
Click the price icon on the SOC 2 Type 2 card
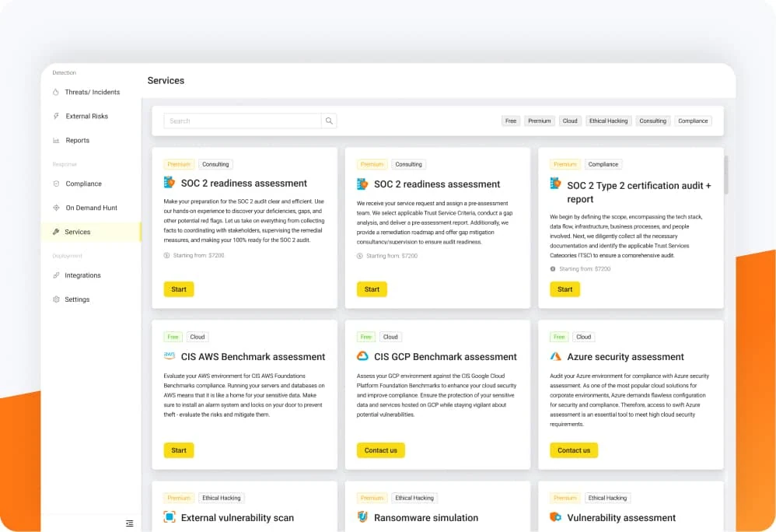pos(553,269)
